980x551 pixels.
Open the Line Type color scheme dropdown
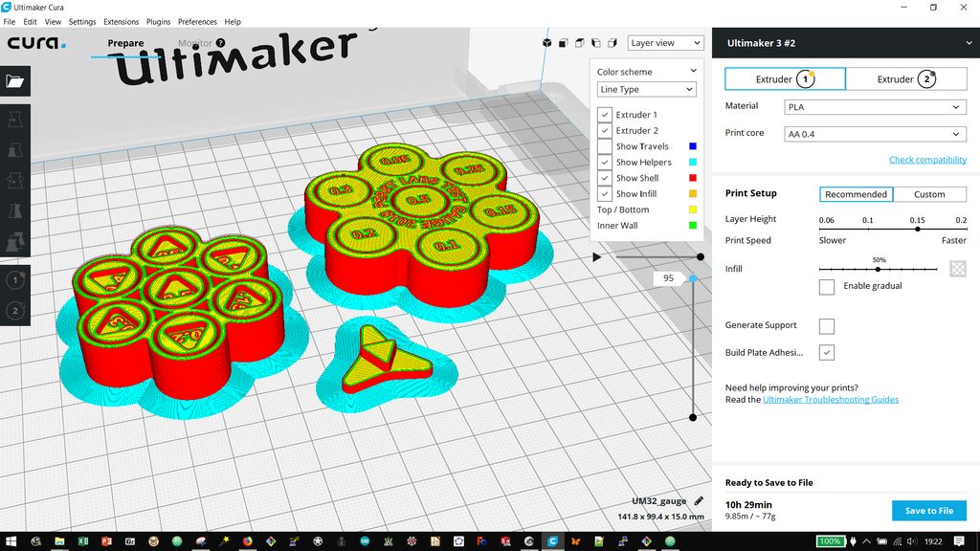646,89
